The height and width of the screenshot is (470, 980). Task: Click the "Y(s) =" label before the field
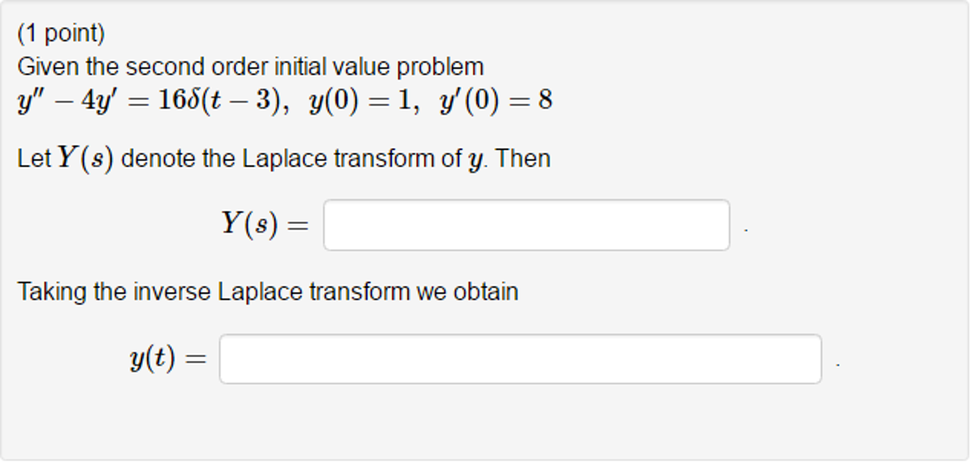[265, 224]
